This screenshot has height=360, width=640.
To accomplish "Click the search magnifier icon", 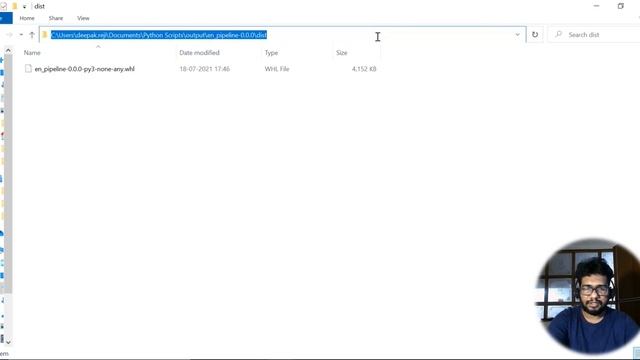I will (x=558, y=34).
